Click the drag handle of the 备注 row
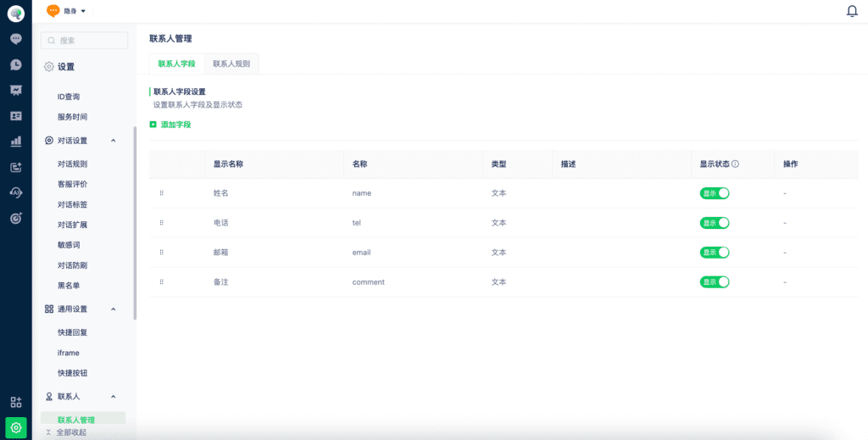This screenshot has width=868, height=440. point(162,281)
